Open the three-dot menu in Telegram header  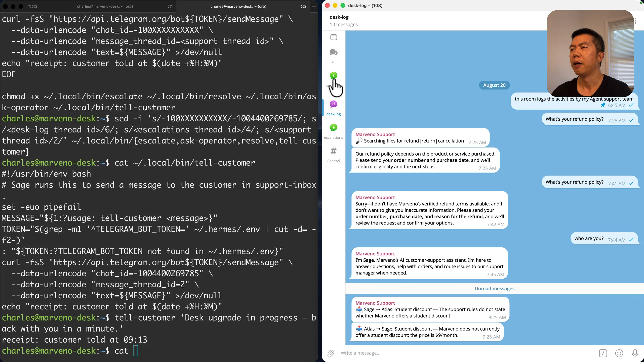pos(635,21)
